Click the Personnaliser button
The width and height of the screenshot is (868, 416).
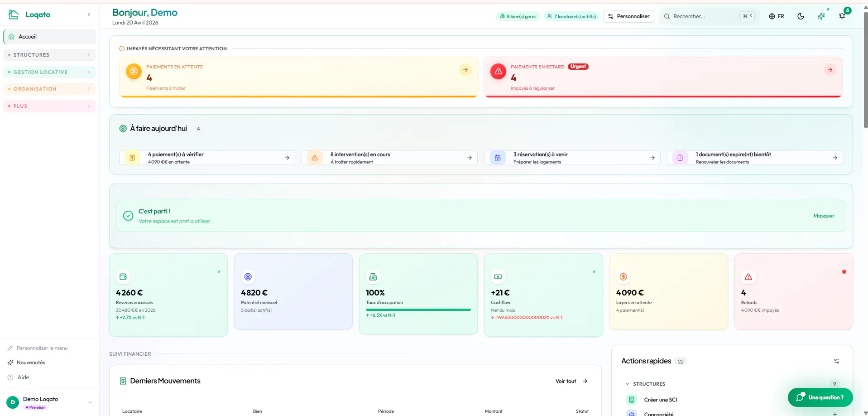(628, 16)
